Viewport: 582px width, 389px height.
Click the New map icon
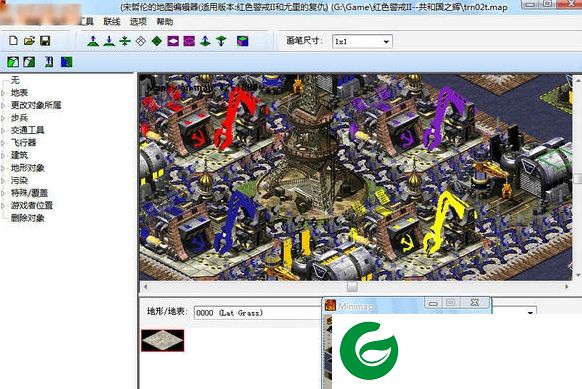[x=13, y=40]
